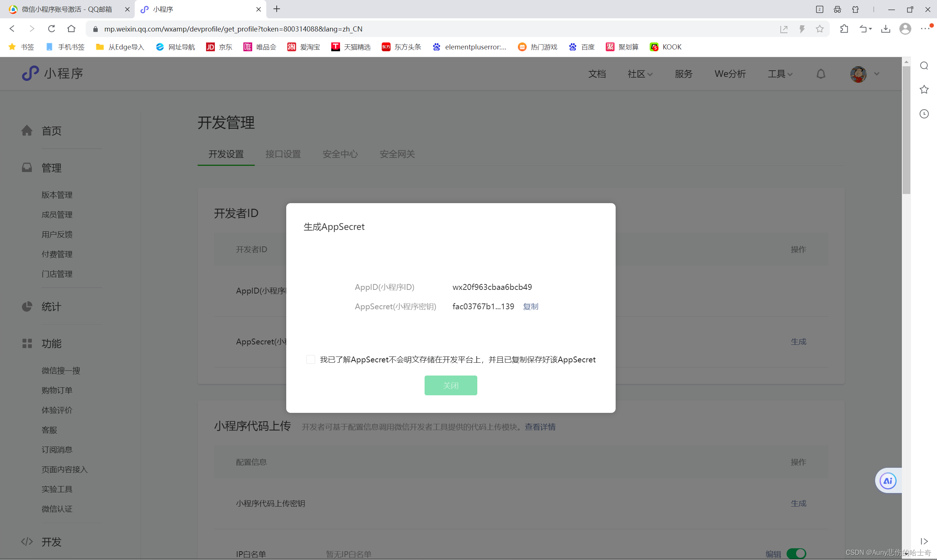Click 复制 to copy the AppSecret
This screenshot has height=560, width=937.
pos(531,306)
